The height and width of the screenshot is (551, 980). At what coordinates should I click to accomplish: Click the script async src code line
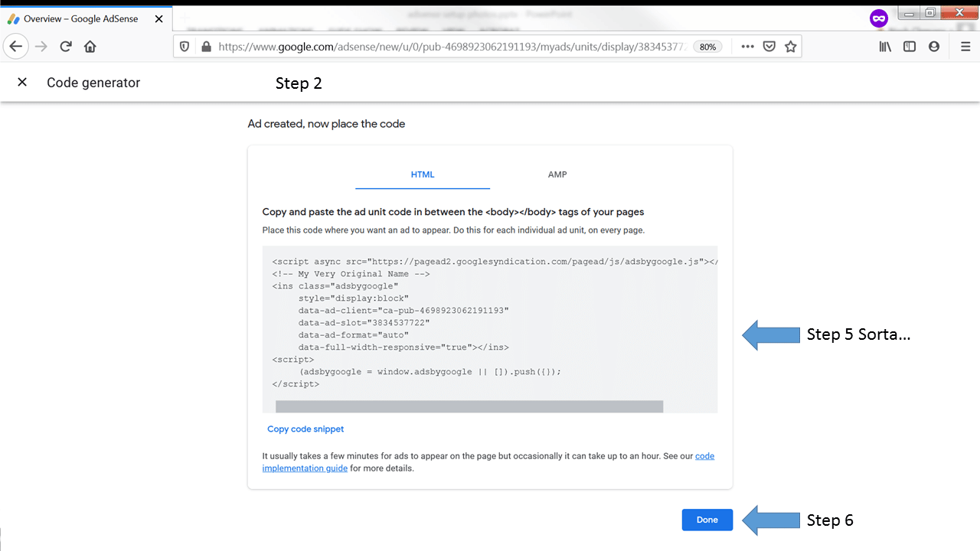[x=495, y=262]
